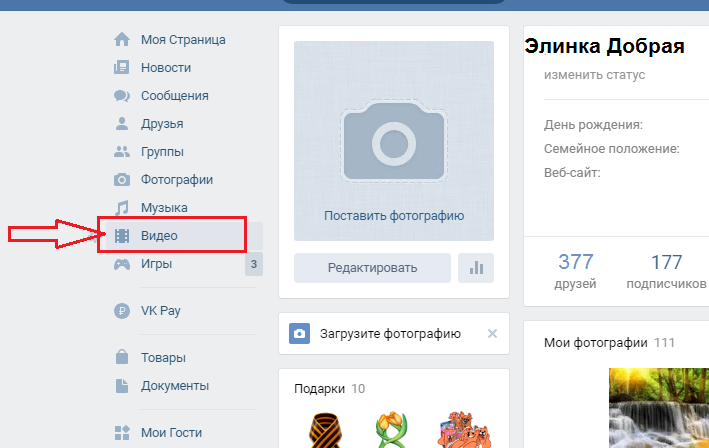Click the document icon beside Документы
The image size is (709, 448).
(x=122, y=386)
